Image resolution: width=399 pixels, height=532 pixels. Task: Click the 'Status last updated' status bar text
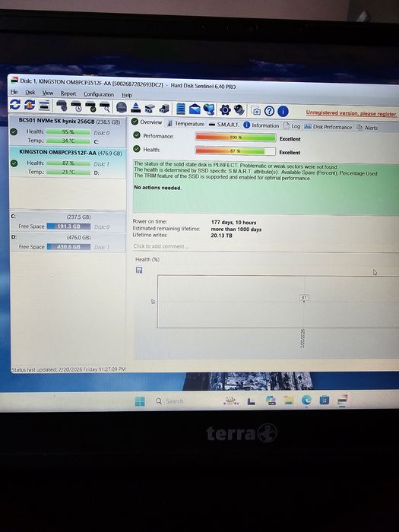coord(68,369)
